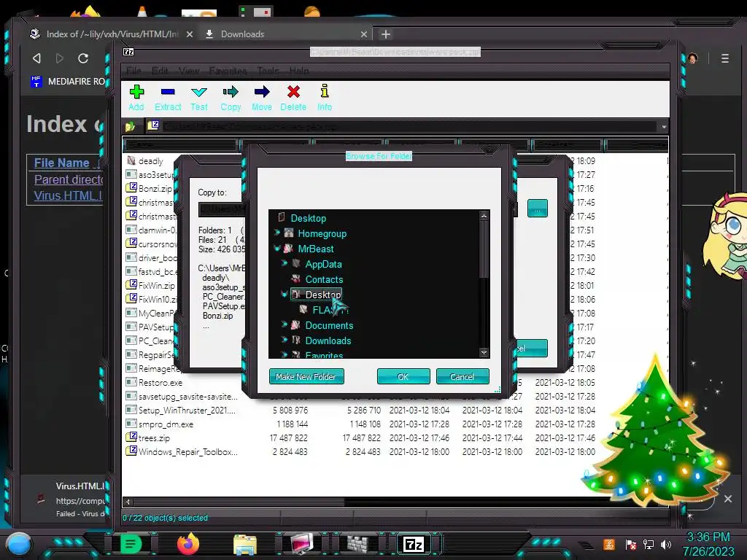This screenshot has height=560, width=747.
Task: Open File Explorer from the taskbar
Action: (x=245, y=544)
